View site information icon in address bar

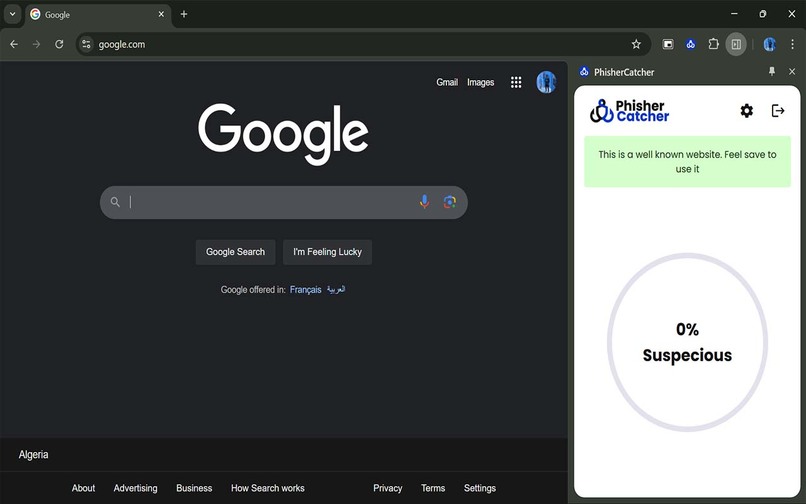coord(86,44)
